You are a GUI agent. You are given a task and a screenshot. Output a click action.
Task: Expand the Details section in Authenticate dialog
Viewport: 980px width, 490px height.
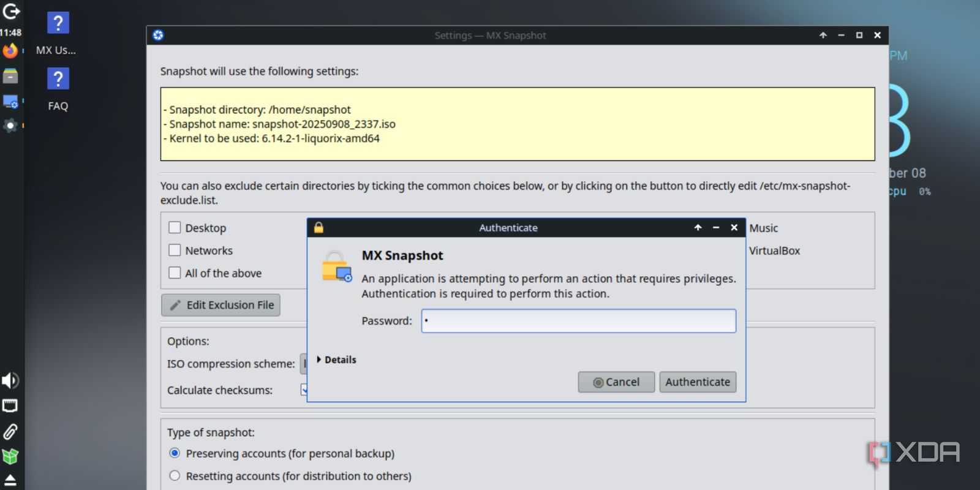click(x=336, y=360)
